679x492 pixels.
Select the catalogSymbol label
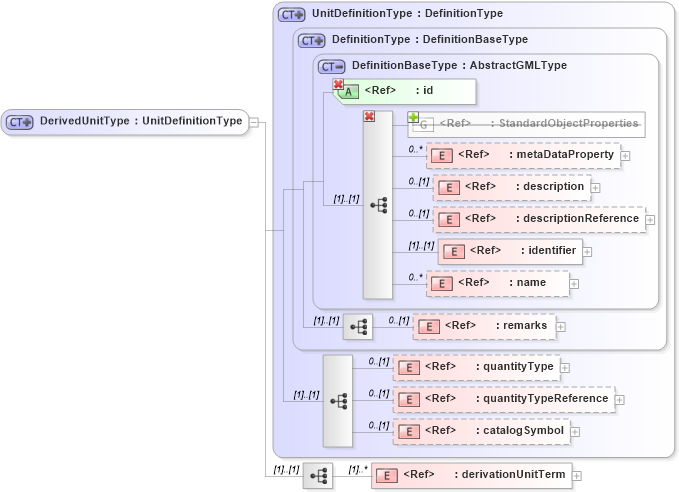click(523, 431)
